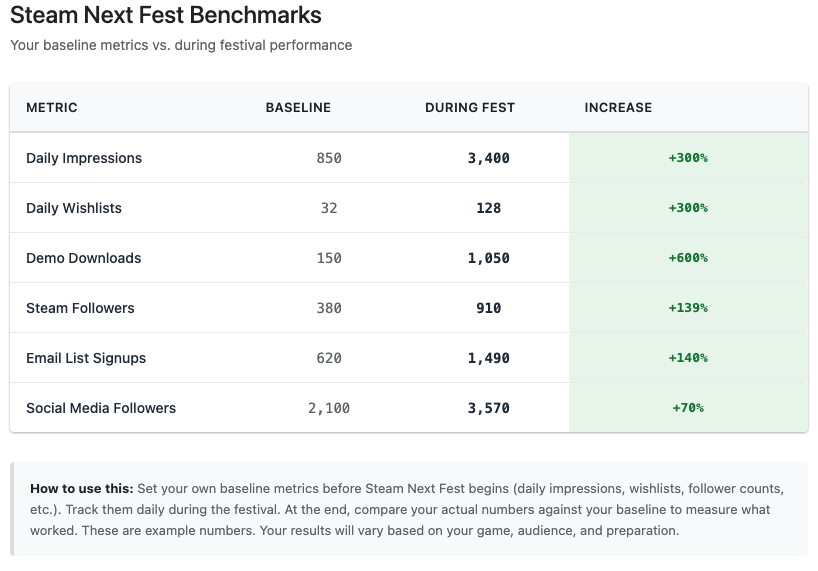Viewport: 818px width, 571px height.
Task: Select the Demo Downloads baseline value 150
Action: pyautogui.click(x=329, y=258)
